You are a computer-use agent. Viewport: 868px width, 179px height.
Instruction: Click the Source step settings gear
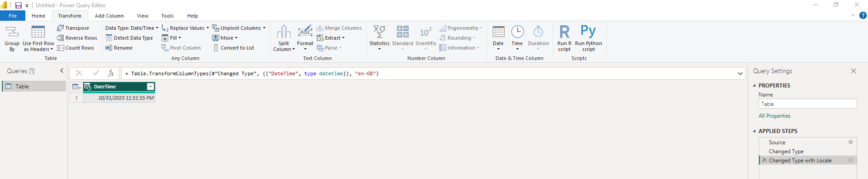[x=850, y=142]
